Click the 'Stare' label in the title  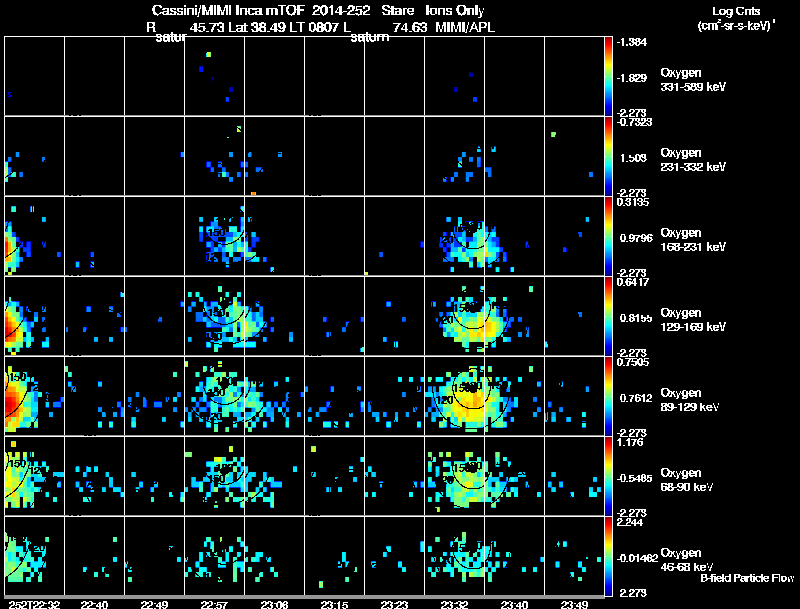tap(397, 10)
